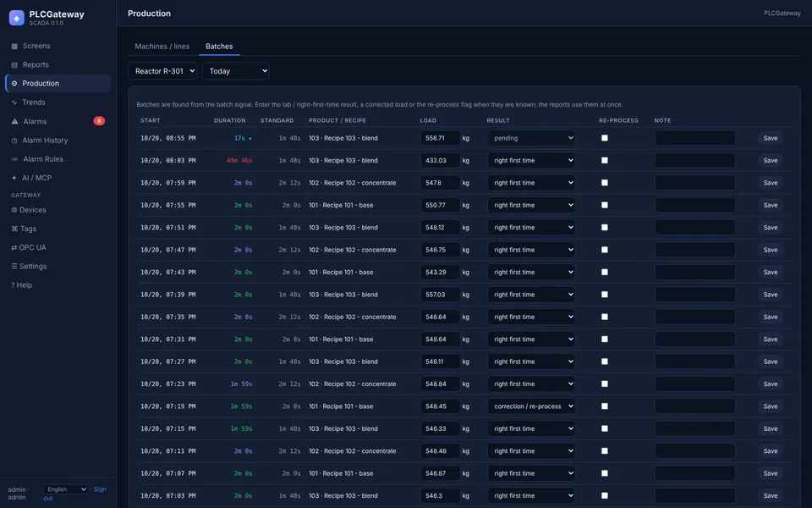Click the Trends wave icon
Viewport: 812px width, 508px height.
click(x=14, y=102)
